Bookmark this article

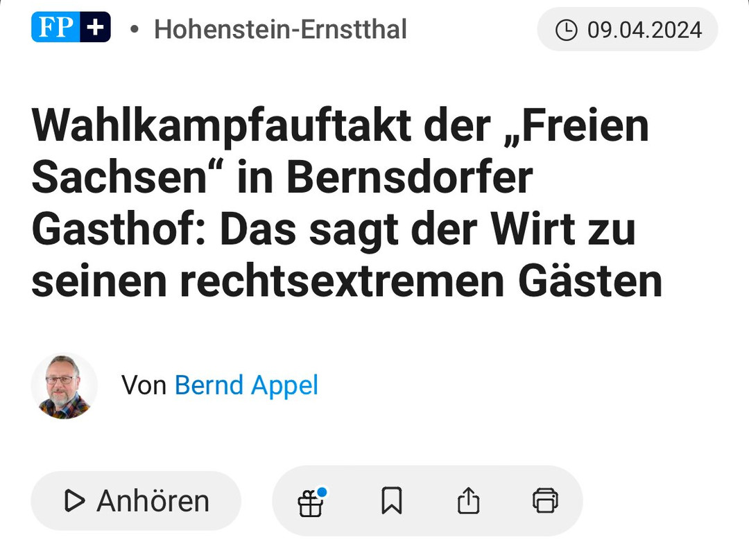pyautogui.click(x=391, y=500)
